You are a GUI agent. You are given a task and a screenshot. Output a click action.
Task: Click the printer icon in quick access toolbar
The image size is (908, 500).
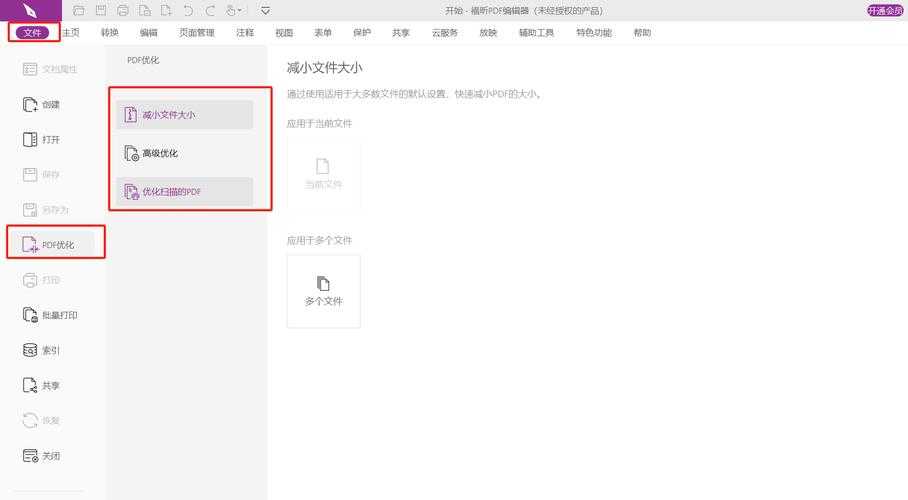click(x=123, y=10)
